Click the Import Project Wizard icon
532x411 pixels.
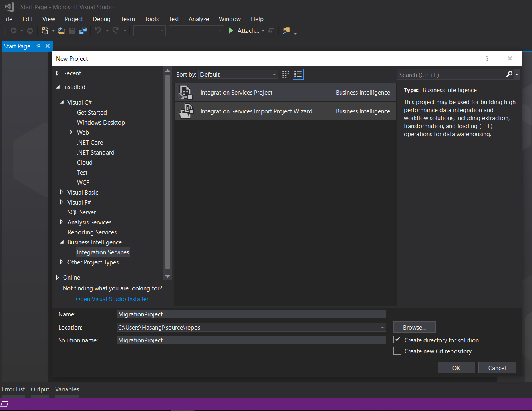pos(186,111)
